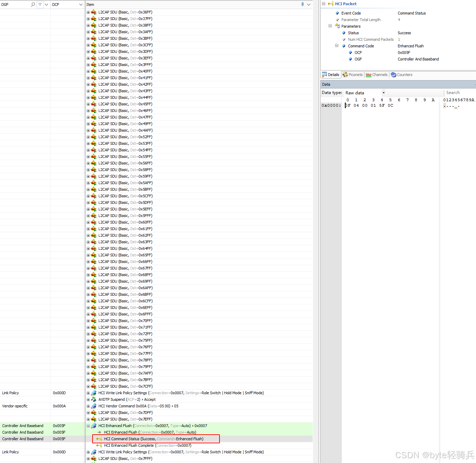Viewport: 476px width, 463px height.
Task: Switch to the Details tab
Action: click(331, 75)
